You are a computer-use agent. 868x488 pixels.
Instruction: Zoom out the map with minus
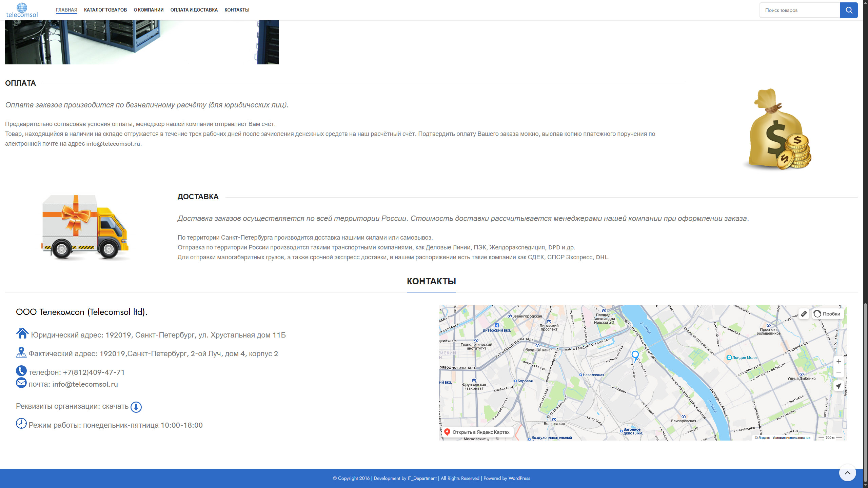coord(839,372)
